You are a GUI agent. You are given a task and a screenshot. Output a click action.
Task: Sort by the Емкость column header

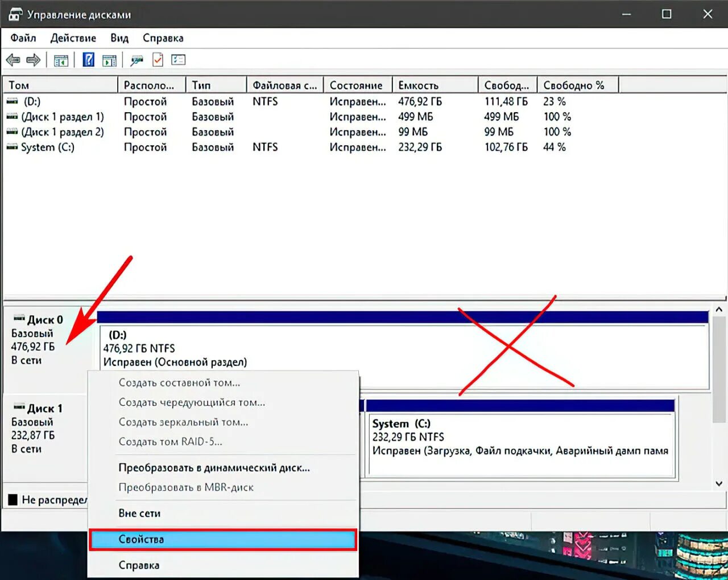point(435,85)
